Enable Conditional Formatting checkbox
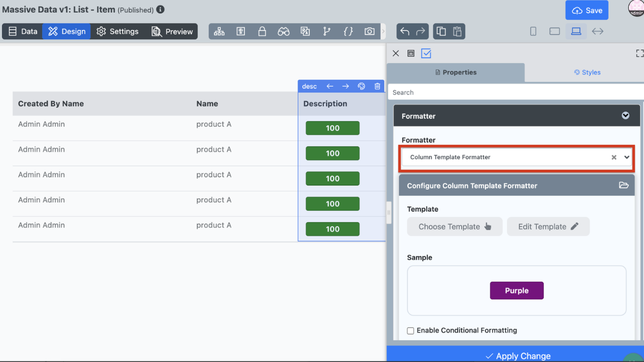 (411, 331)
